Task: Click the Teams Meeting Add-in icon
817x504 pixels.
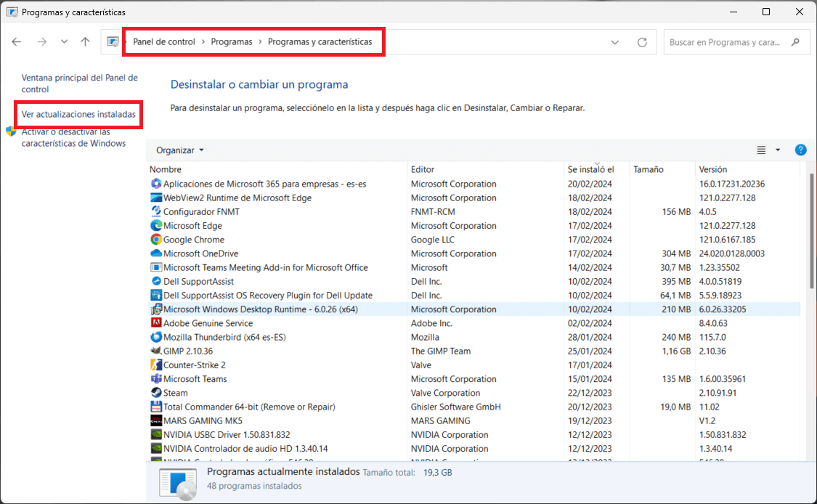Action: point(156,267)
